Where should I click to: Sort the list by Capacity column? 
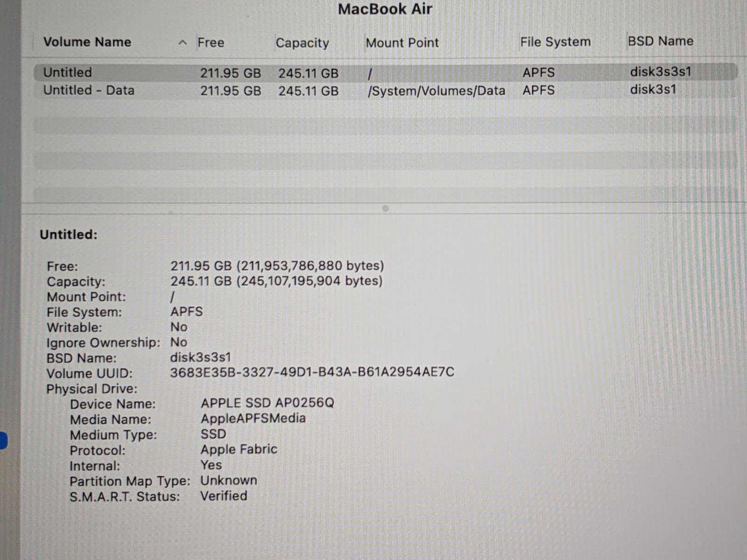pos(302,43)
